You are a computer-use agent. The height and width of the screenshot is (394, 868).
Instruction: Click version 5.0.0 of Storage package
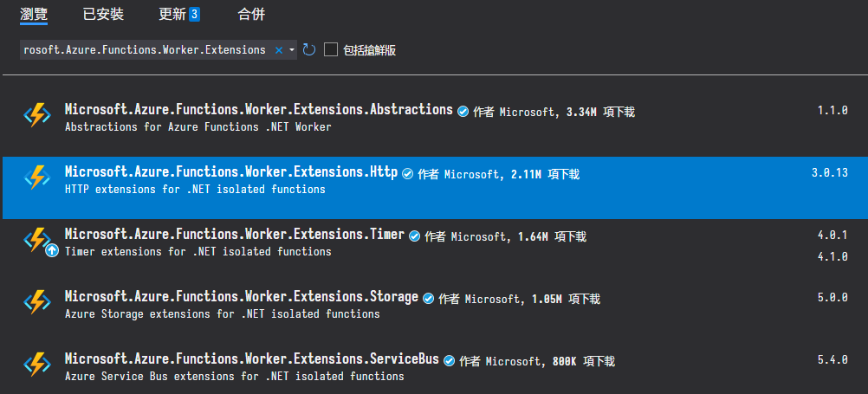click(832, 298)
